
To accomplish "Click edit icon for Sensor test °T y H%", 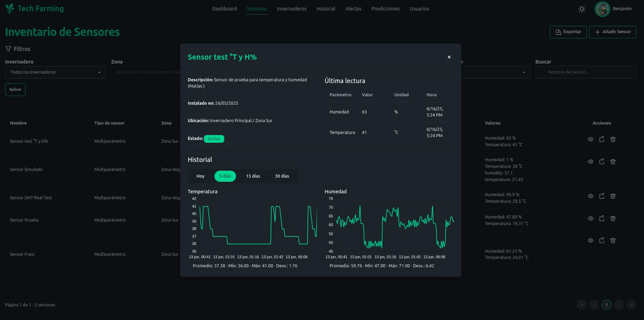I will click(x=601, y=139).
